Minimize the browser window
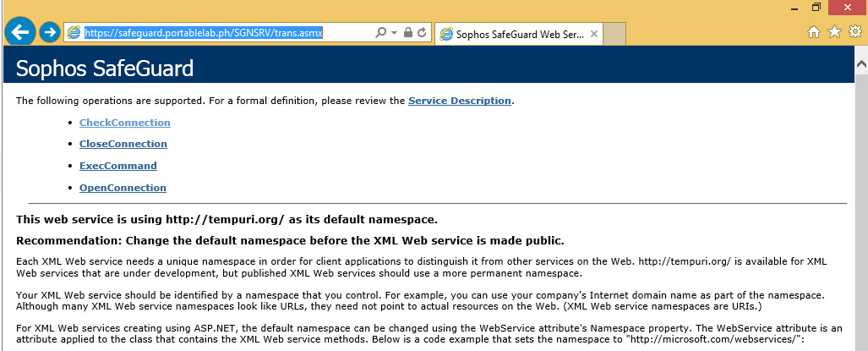This screenshot has height=351, width=868. tap(794, 8)
